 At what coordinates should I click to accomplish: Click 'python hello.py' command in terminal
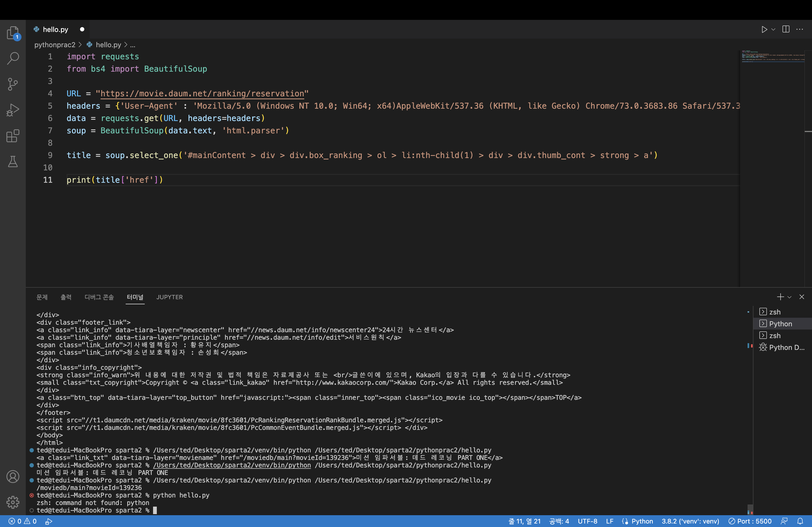click(x=181, y=495)
